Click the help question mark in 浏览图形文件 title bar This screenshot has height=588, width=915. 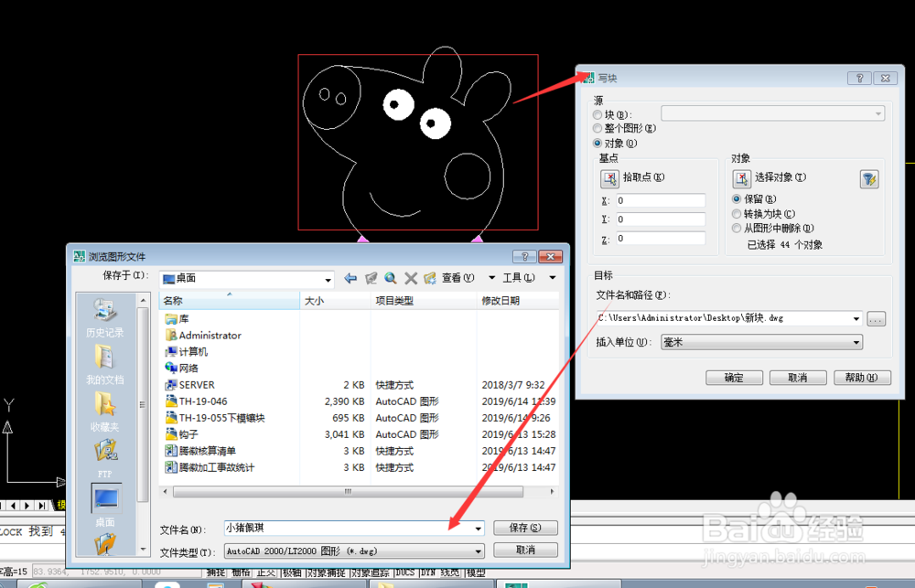(x=524, y=257)
